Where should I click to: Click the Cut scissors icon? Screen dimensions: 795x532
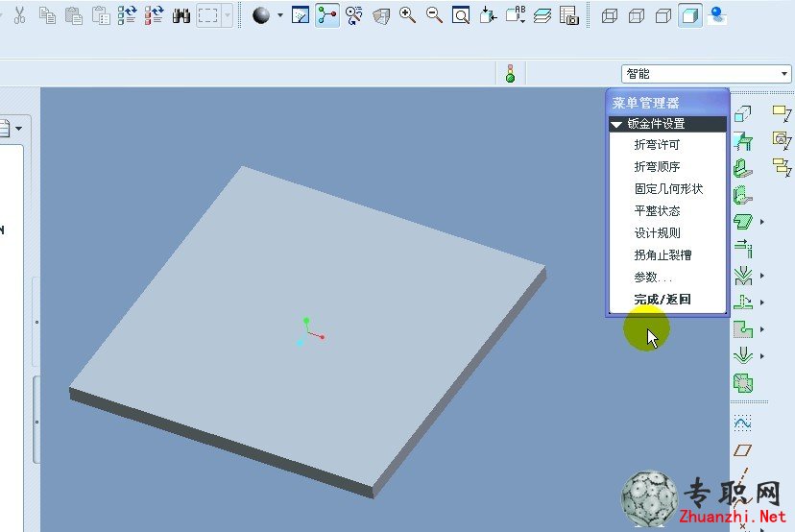pyautogui.click(x=20, y=15)
